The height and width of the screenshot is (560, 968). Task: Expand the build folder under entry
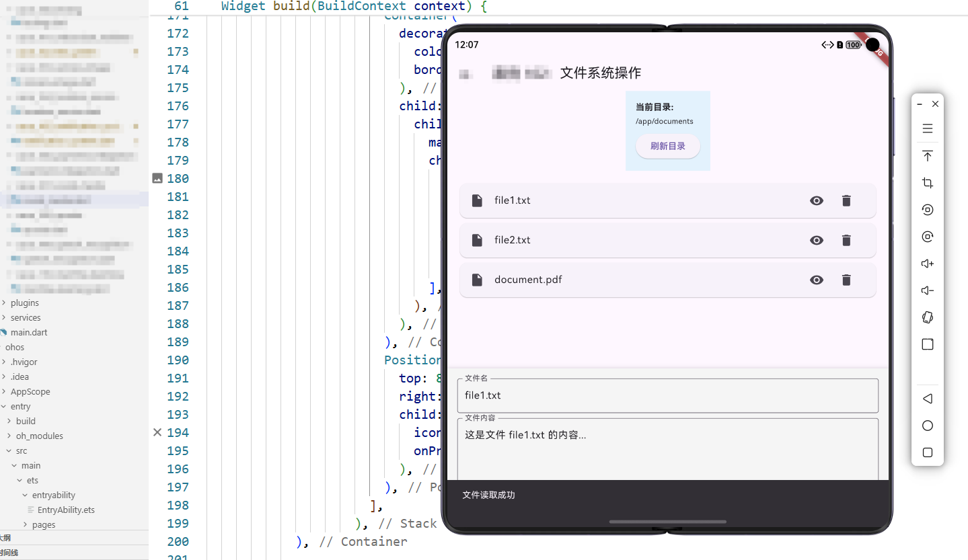pos(9,421)
